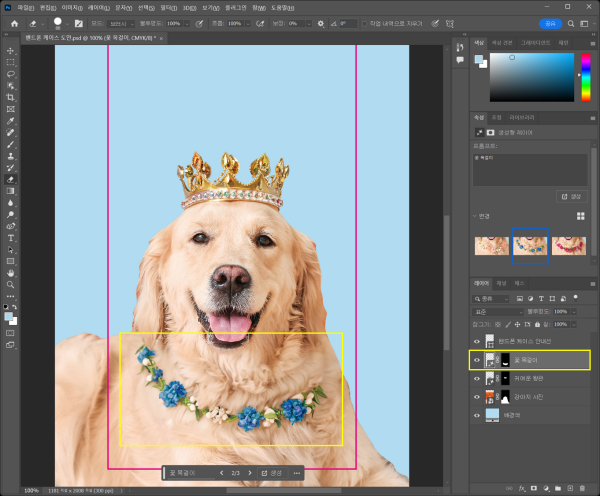Click the 생성 button in contextual taskbar
Screen dimensions: 600x496
coord(272,473)
